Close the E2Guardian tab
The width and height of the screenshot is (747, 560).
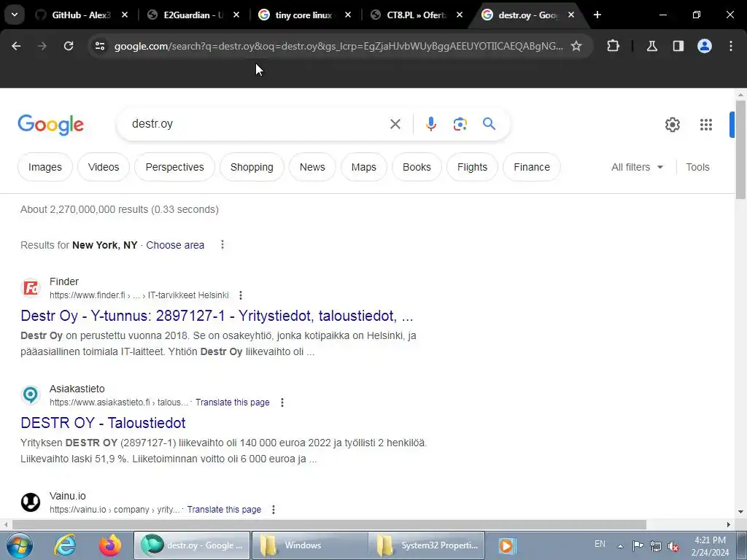pyautogui.click(x=236, y=15)
